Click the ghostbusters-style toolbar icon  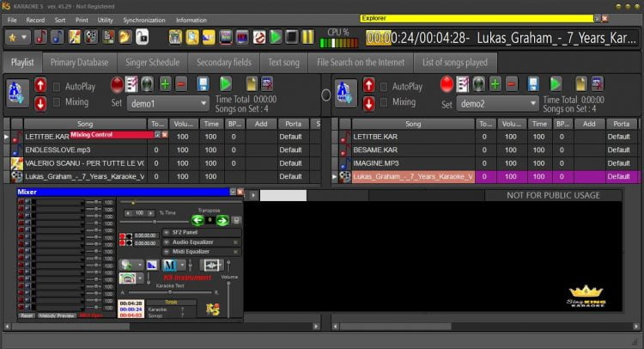coord(258,37)
